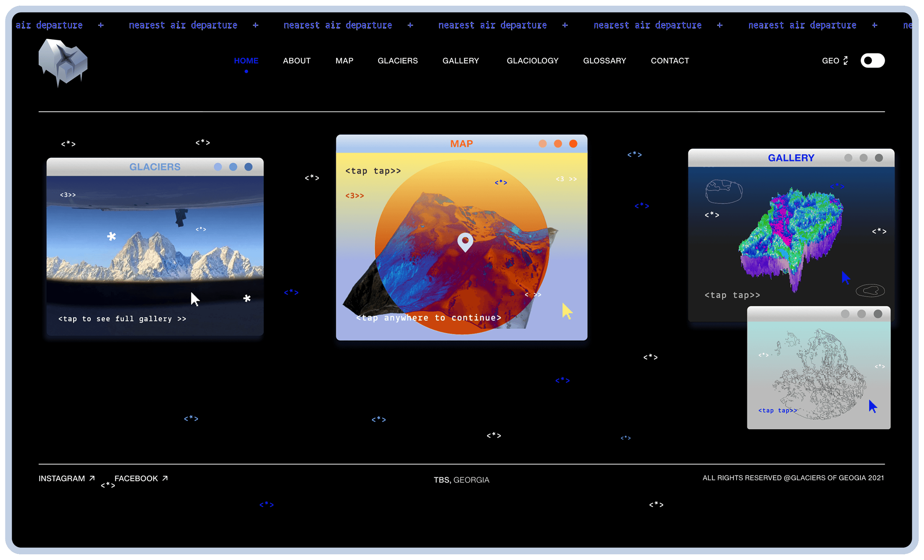Click the map location pin marker
Image resolution: width=924 pixels, height=560 pixels.
tap(465, 241)
